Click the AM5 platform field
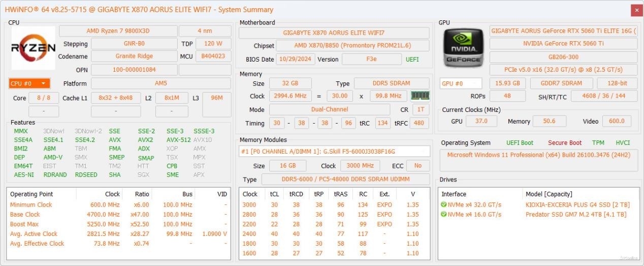644x266 pixels. pyautogui.click(x=161, y=83)
